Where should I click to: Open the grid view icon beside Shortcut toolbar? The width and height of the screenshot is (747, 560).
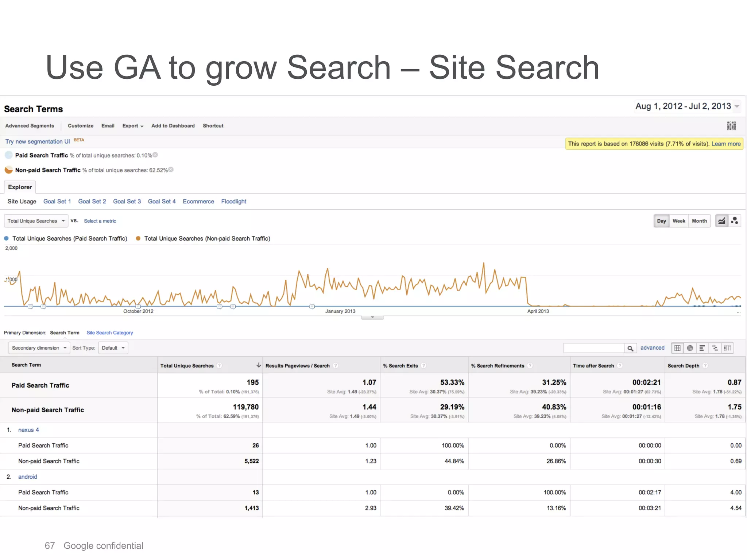[x=731, y=126]
